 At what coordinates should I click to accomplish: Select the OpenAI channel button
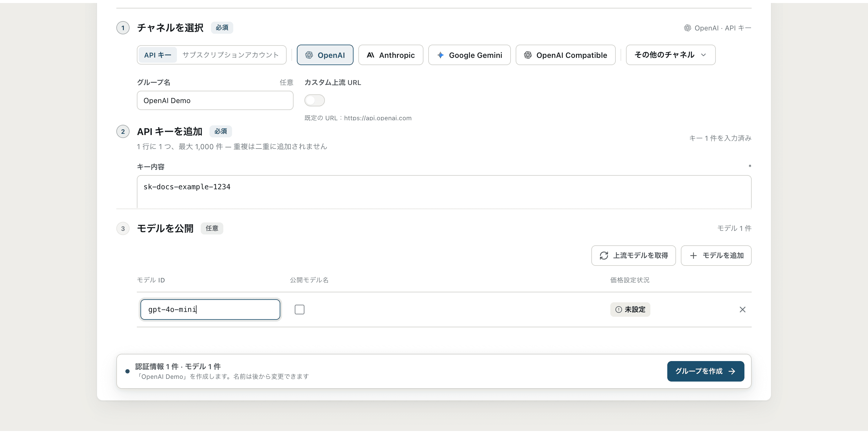[325, 55]
